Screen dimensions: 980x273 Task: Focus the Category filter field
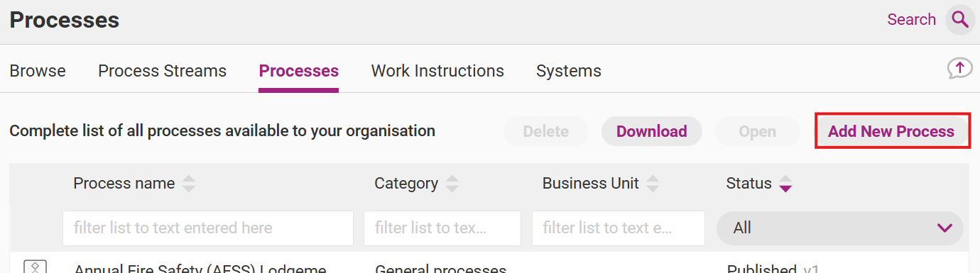[442, 228]
